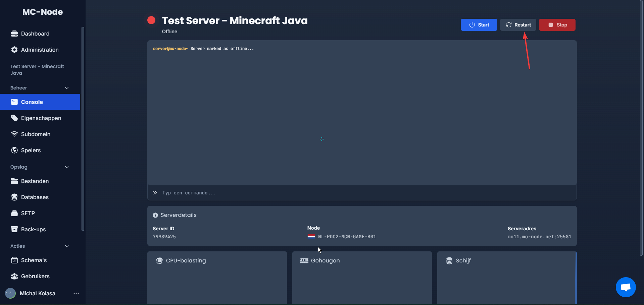
Task: Restart the server
Action: 518,25
